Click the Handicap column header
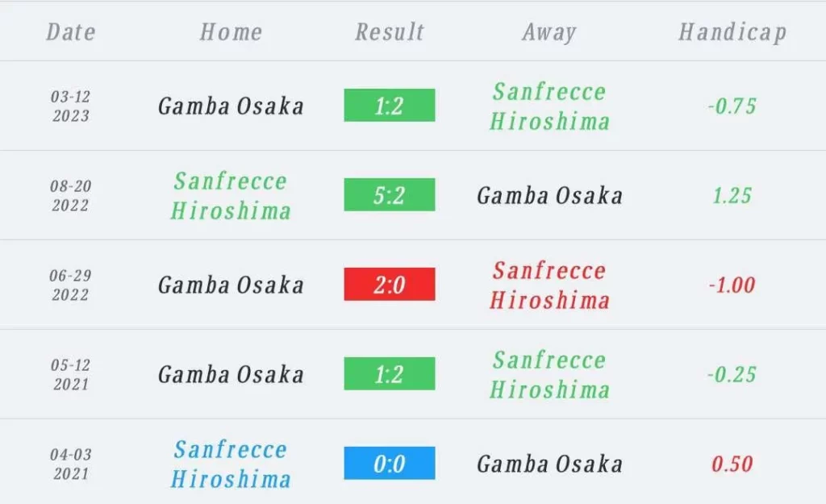This screenshot has width=826, height=504. click(x=732, y=32)
